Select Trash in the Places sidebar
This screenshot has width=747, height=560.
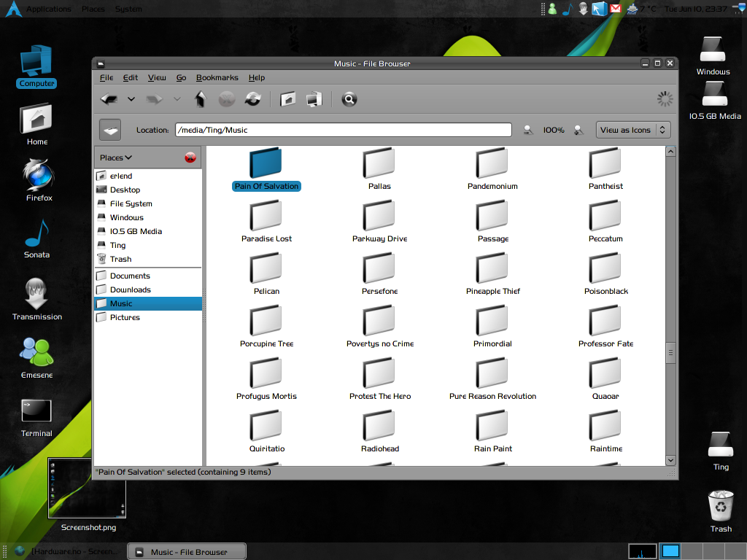(x=148, y=259)
